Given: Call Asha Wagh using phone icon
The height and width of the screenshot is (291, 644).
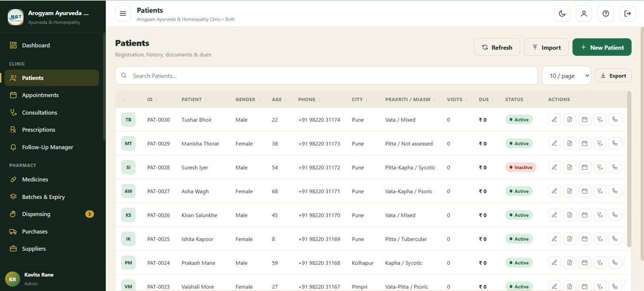Looking at the screenshot, I should [x=615, y=191].
